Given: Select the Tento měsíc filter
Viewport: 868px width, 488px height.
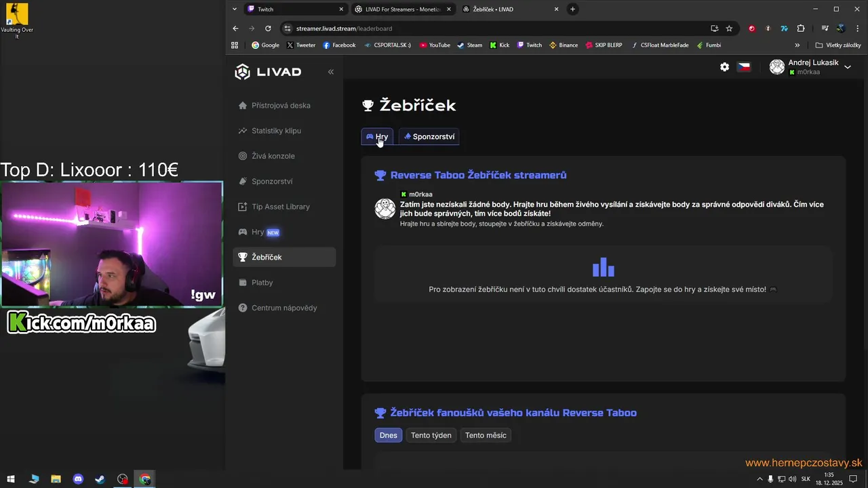Looking at the screenshot, I should [x=486, y=435].
